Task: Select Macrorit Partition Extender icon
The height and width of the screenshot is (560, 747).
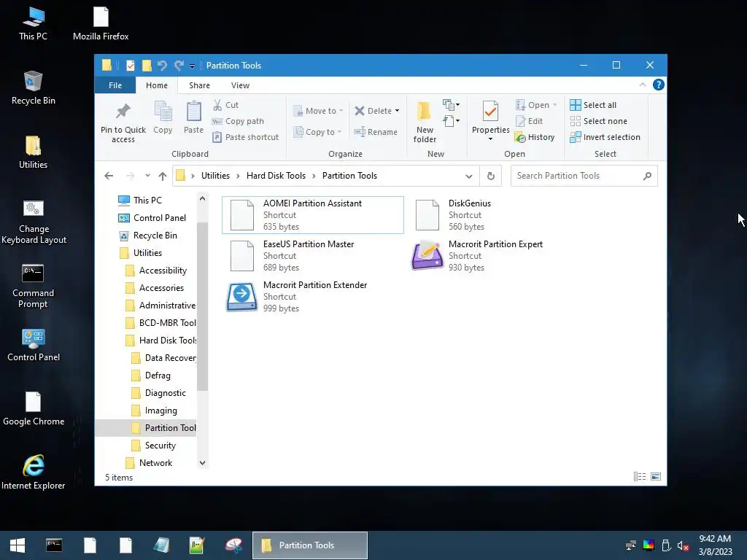Action: pyautogui.click(x=241, y=297)
